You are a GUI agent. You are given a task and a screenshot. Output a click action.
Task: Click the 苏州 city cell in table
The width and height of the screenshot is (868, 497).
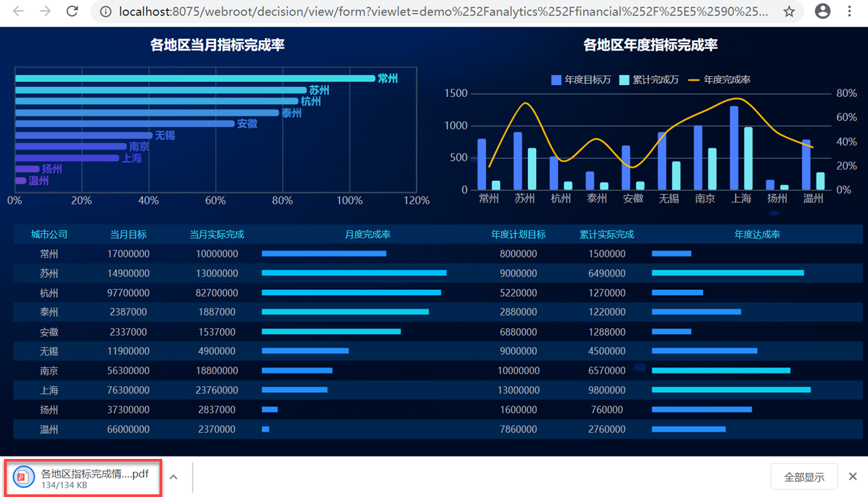[x=49, y=273]
